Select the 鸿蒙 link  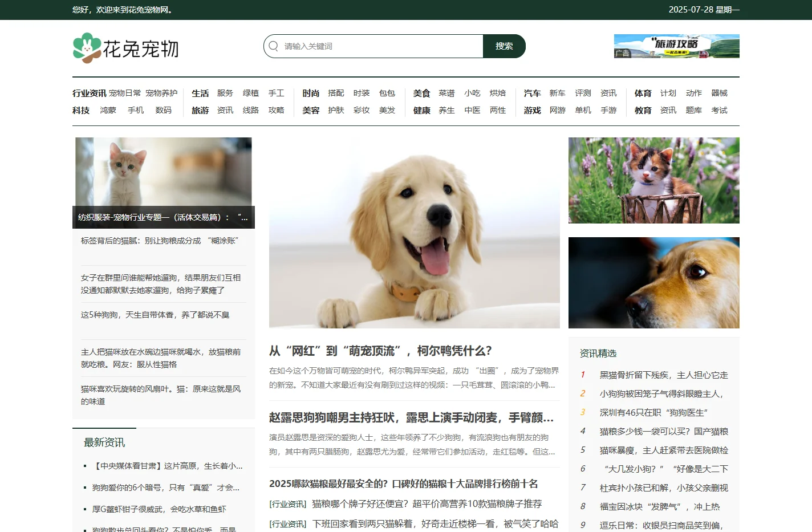pos(108,110)
